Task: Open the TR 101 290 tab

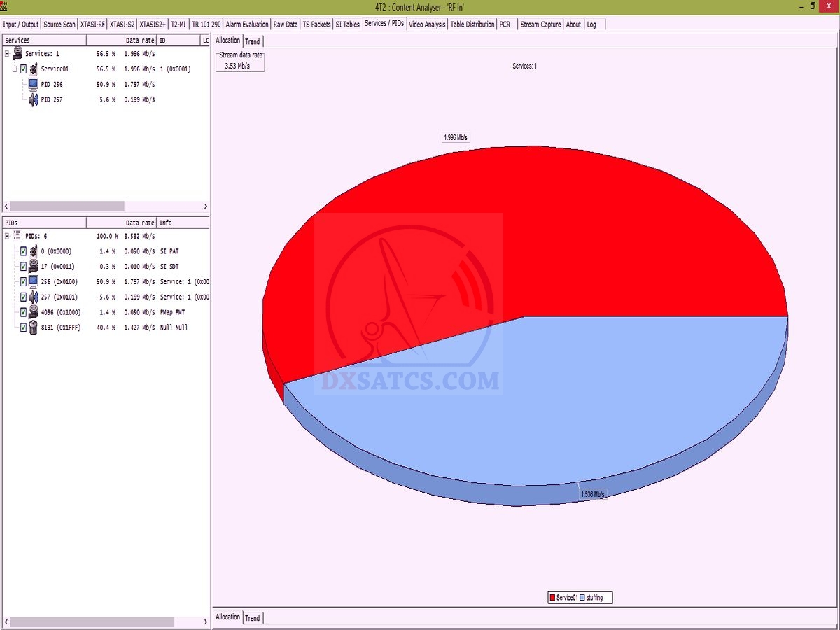Action: tap(206, 24)
